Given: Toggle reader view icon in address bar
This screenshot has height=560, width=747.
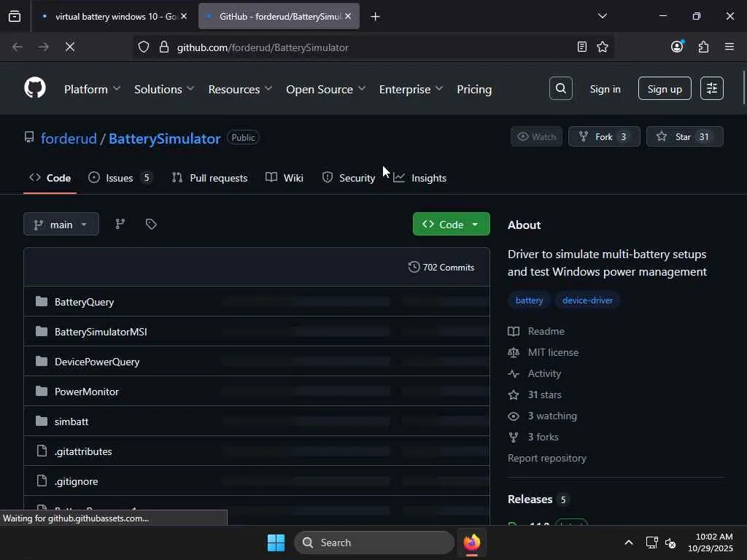Looking at the screenshot, I should click(x=581, y=47).
